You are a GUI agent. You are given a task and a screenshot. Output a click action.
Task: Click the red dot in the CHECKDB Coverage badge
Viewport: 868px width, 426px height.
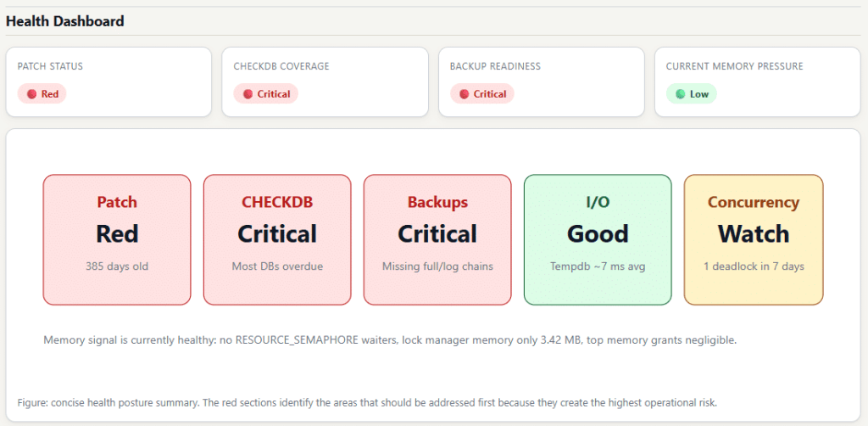pyautogui.click(x=248, y=94)
